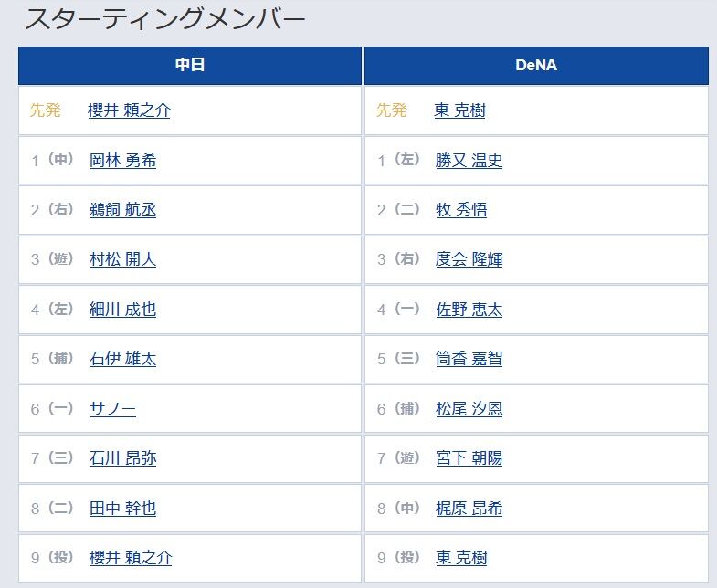Image resolution: width=717 pixels, height=588 pixels.
Task: Open 度会 隆輝 player page
Action: pyautogui.click(x=469, y=259)
